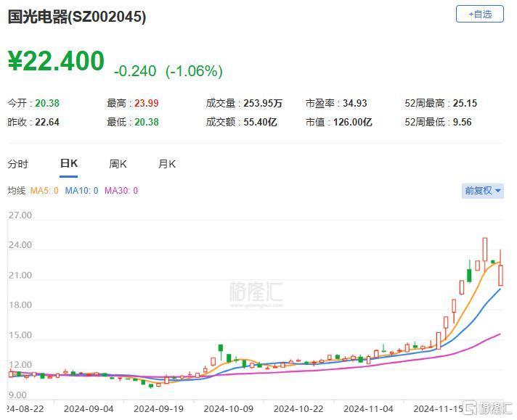This screenshot has height=420, width=517.
Task: Click 昨收 value 22.64
Action: 47,122
